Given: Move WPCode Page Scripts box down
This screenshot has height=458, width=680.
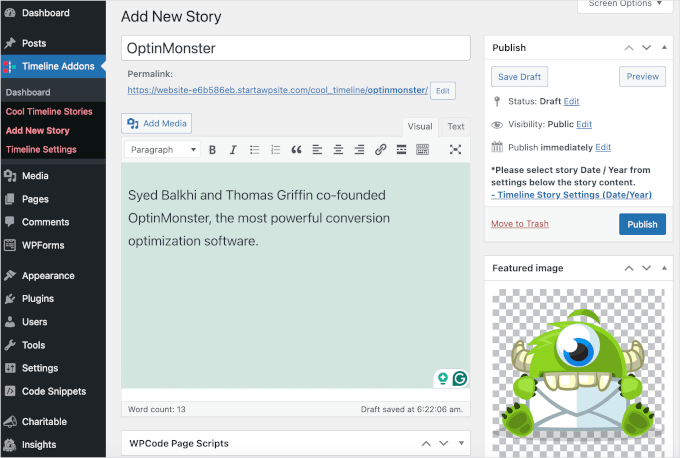Looking at the screenshot, I should 444,443.
